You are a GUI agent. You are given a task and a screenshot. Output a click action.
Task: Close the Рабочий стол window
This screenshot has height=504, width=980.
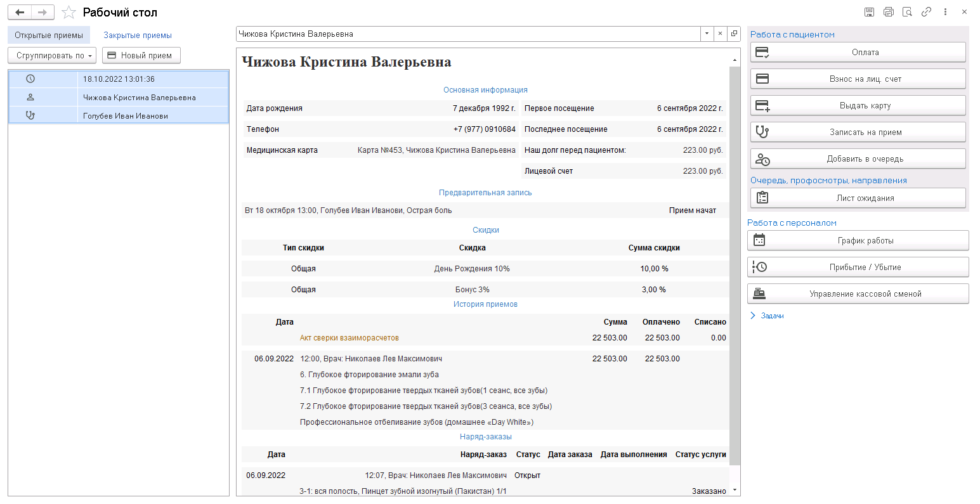pyautogui.click(x=964, y=12)
